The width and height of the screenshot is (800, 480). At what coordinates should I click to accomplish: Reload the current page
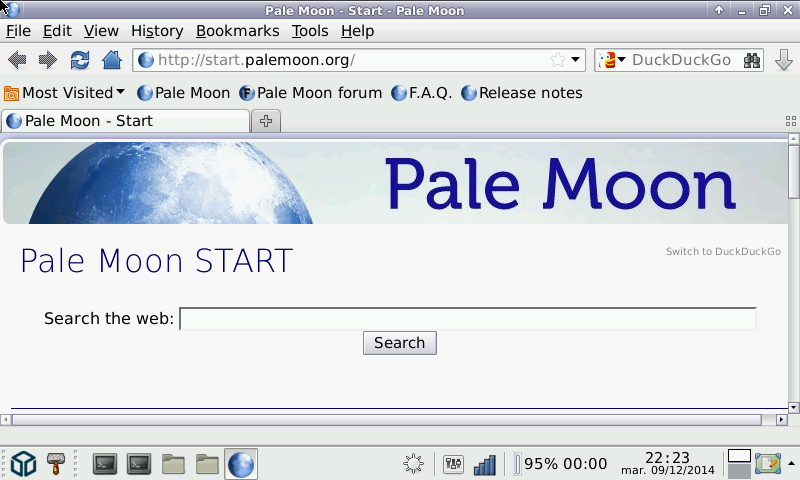pyautogui.click(x=80, y=60)
